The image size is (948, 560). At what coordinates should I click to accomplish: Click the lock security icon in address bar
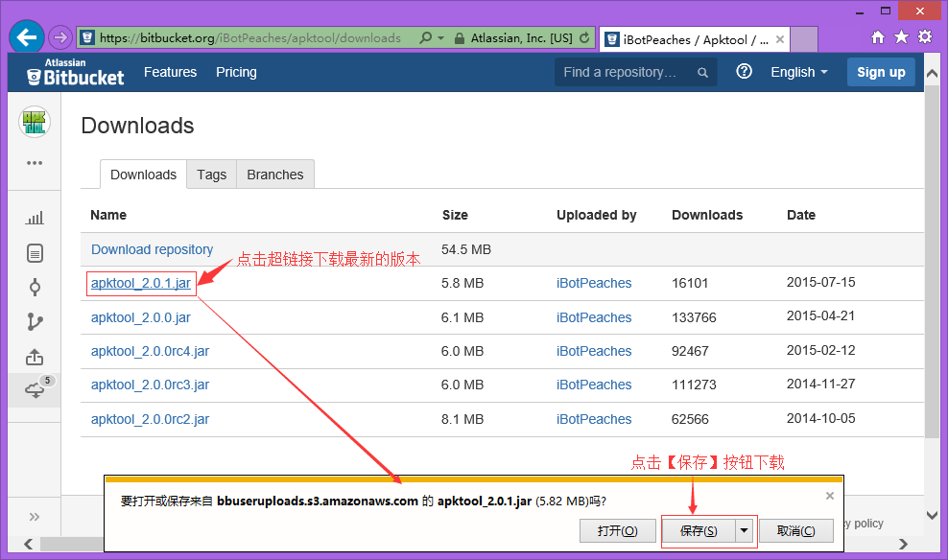click(x=460, y=38)
